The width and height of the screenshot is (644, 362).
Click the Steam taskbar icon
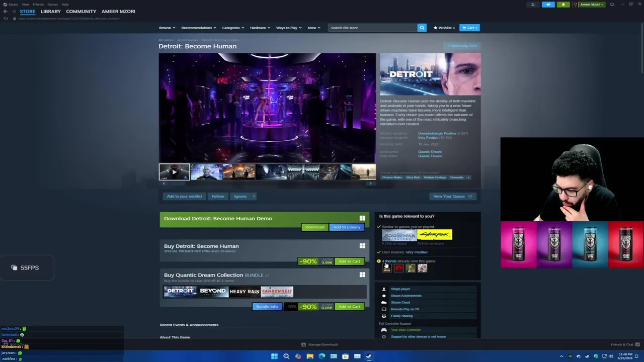pyautogui.click(x=369, y=356)
